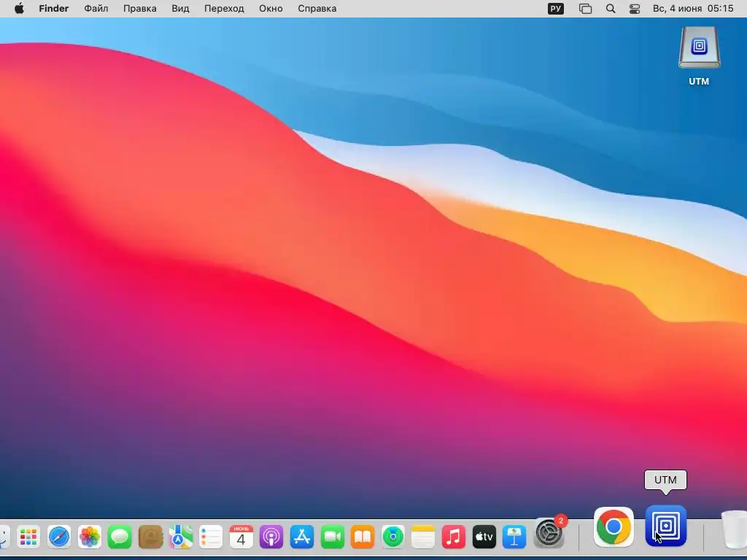Click the date and time Вс, 4 июня 05:15

tap(693, 9)
